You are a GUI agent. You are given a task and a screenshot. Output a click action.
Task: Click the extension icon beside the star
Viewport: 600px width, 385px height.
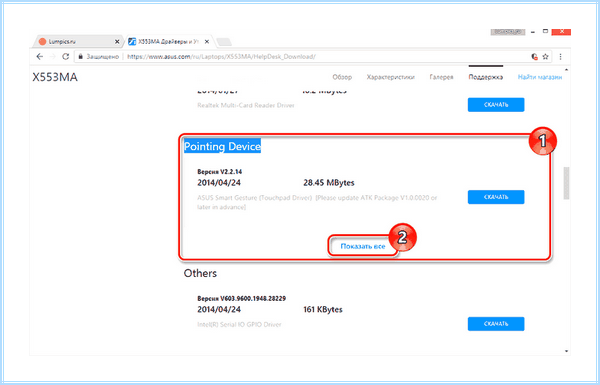coord(535,57)
